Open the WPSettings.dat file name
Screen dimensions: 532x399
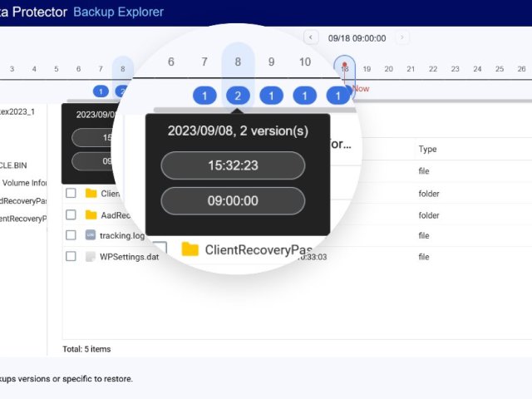(130, 257)
